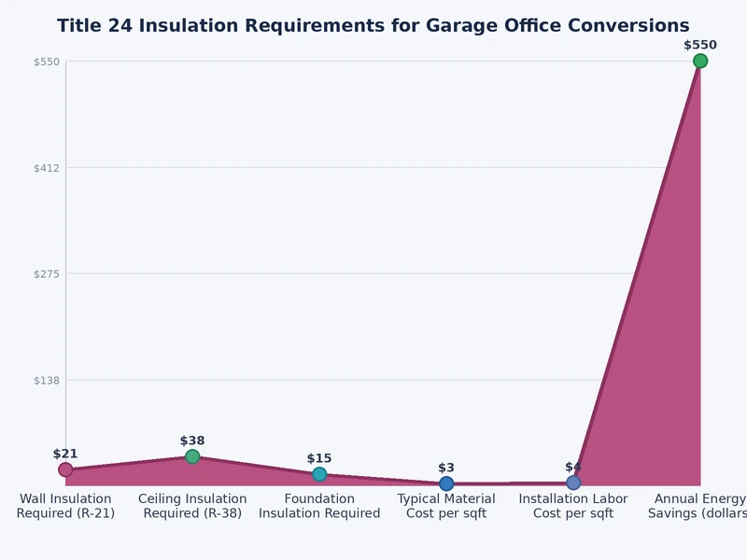Screen dimensions: 747x560
Task: Click the "Installation Labor Cost per sqft" label
Action: pos(573,506)
